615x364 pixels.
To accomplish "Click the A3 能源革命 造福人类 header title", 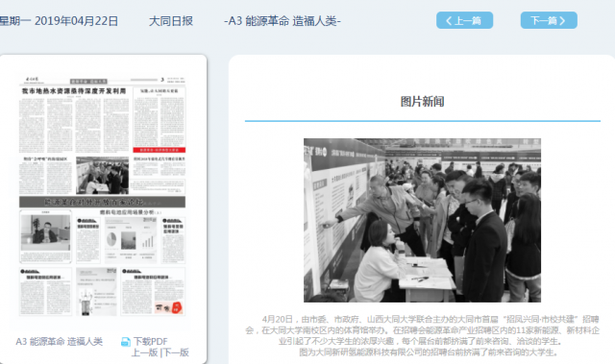I will point(283,21).
